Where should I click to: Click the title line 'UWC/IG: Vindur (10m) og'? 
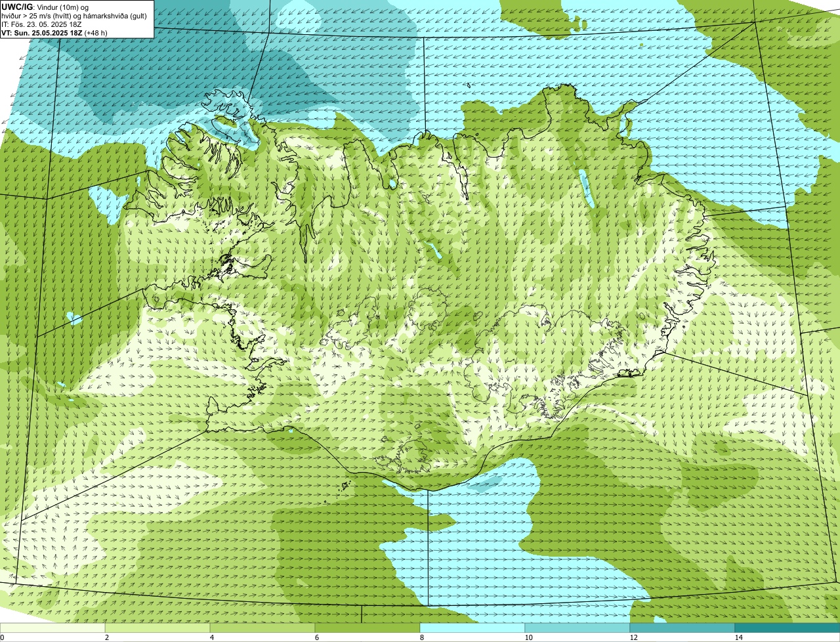(45, 7)
